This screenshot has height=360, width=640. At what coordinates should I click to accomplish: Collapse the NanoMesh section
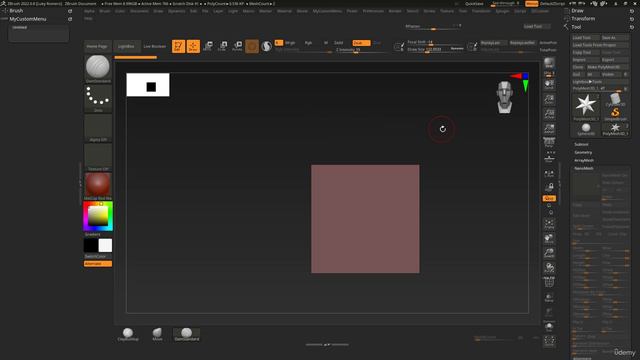point(584,168)
